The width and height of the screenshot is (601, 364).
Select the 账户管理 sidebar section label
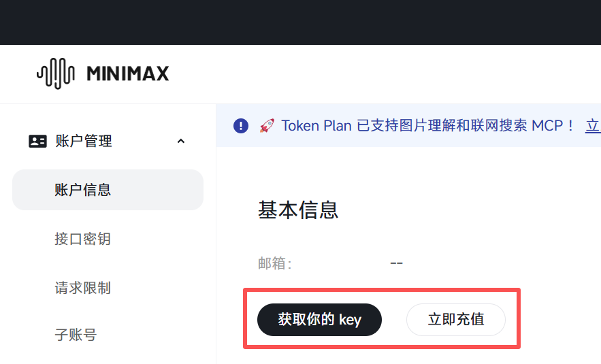pyautogui.click(x=84, y=142)
